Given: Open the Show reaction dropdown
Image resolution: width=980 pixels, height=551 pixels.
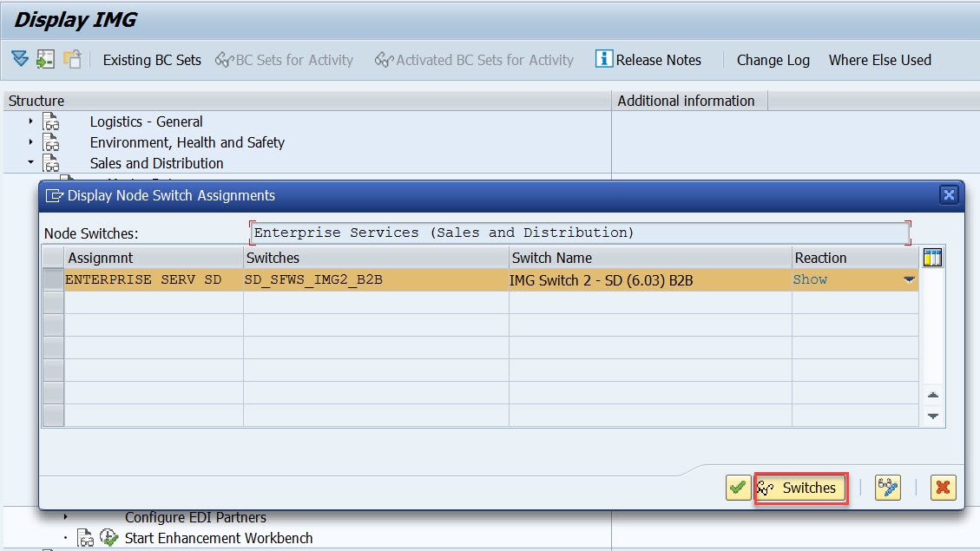Looking at the screenshot, I should click(908, 279).
